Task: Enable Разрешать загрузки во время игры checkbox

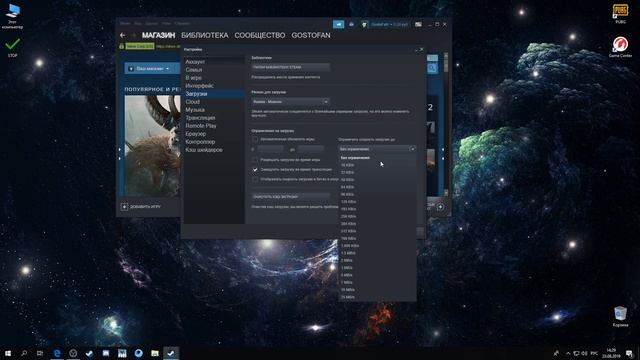Action: pyautogui.click(x=255, y=160)
